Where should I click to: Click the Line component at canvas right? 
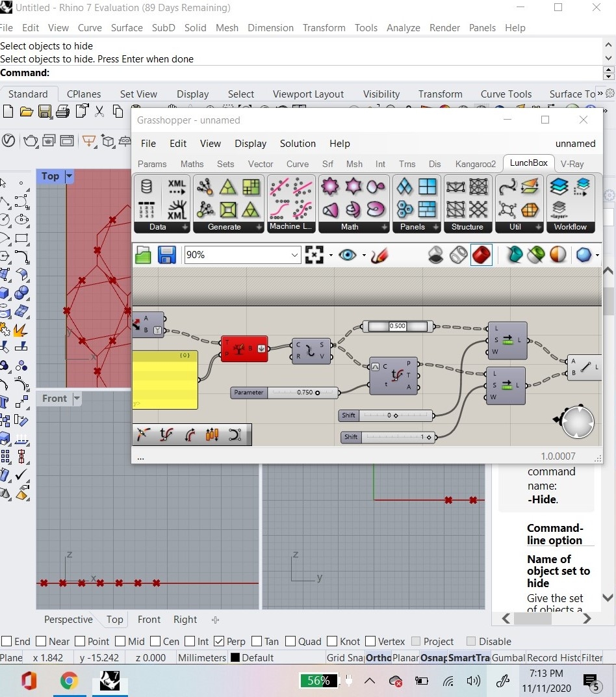[x=585, y=367]
